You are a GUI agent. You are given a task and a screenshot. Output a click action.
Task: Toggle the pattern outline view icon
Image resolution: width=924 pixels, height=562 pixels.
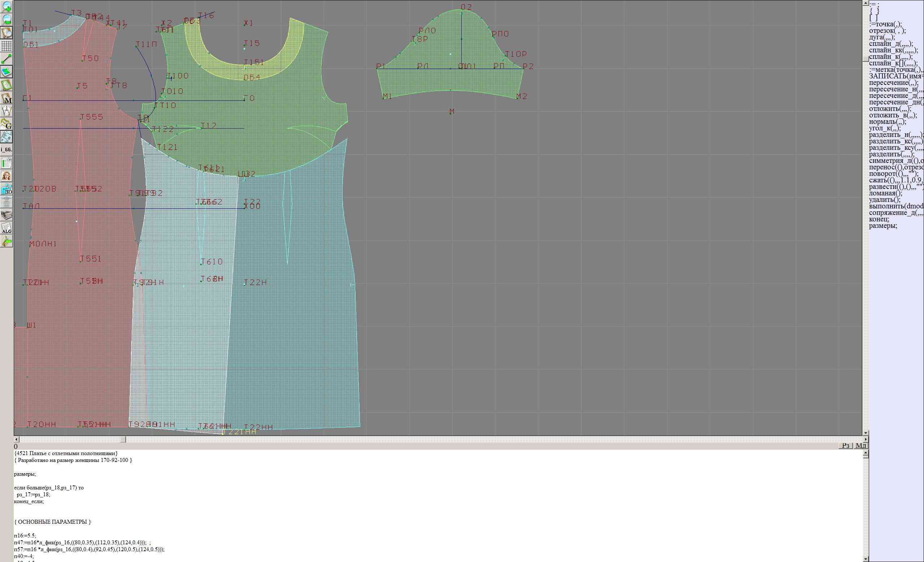click(x=6, y=85)
